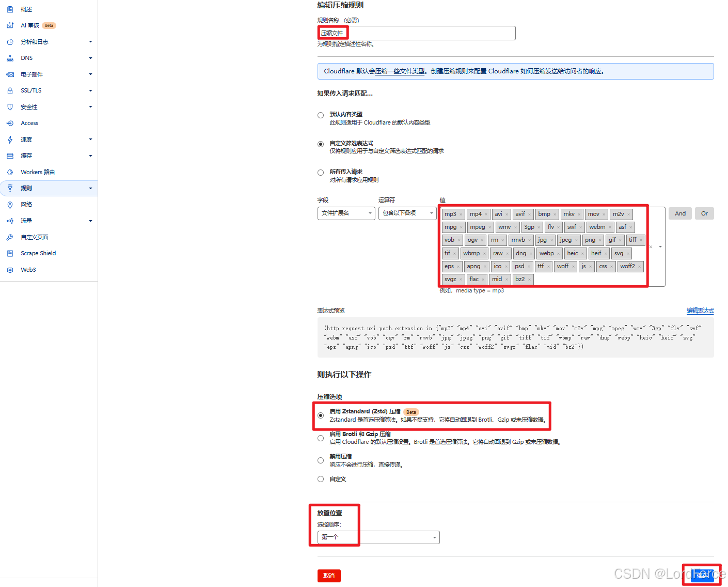This screenshot has width=728, height=587.
Task: Expand the 流量 sidebar section
Action: pyautogui.click(x=90, y=221)
